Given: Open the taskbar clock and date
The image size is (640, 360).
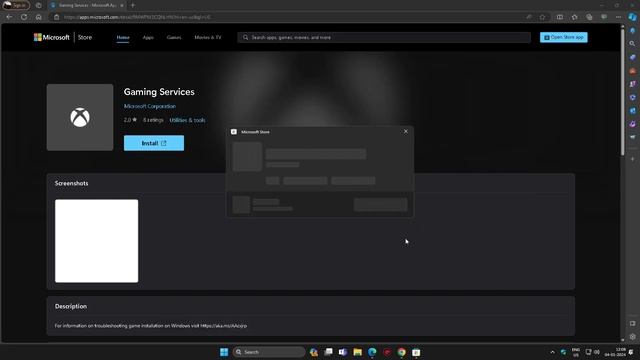Looking at the screenshot, I should pyautogui.click(x=615, y=352).
